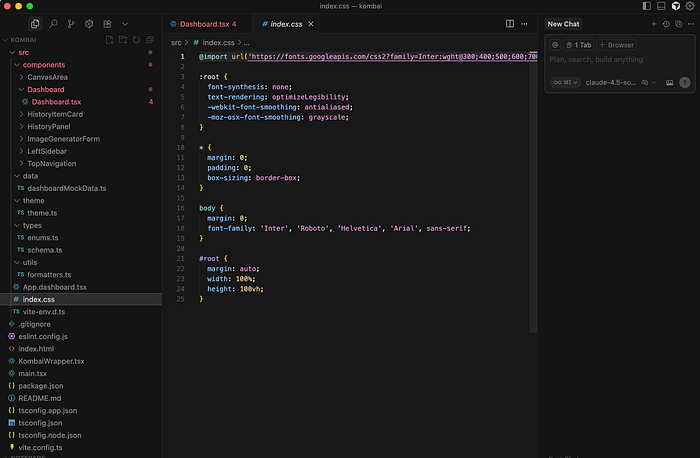The width and height of the screenshot is (700, 458).
Task: Toggle the Kombai cube panel icon
Action: [675, 6]
